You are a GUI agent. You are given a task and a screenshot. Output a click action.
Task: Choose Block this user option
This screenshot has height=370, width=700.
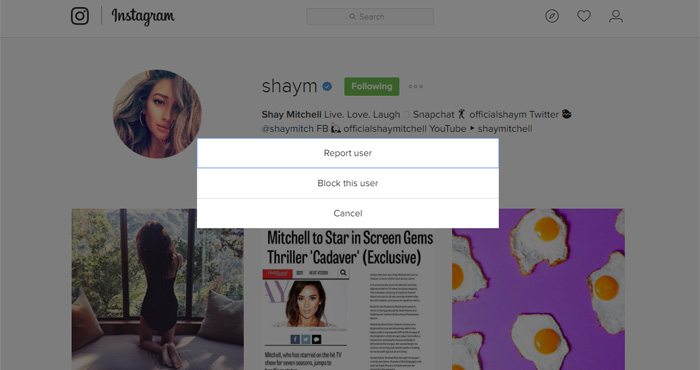(x=348, y=183)
